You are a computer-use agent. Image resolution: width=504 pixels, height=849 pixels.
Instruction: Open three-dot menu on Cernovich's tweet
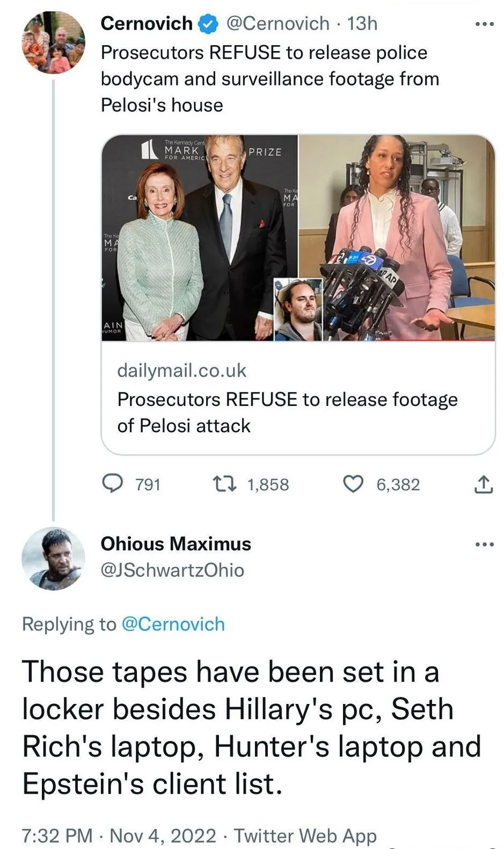click(484, 24)
